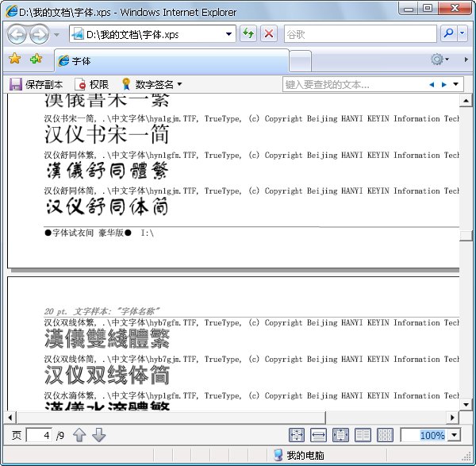
Task: Open the zoom level dropdown arrow
Action: [454, 435]
